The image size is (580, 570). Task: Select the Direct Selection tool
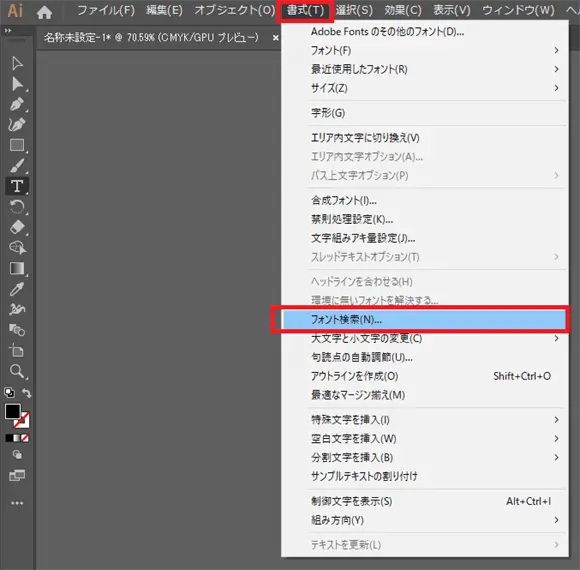(17, 84)
